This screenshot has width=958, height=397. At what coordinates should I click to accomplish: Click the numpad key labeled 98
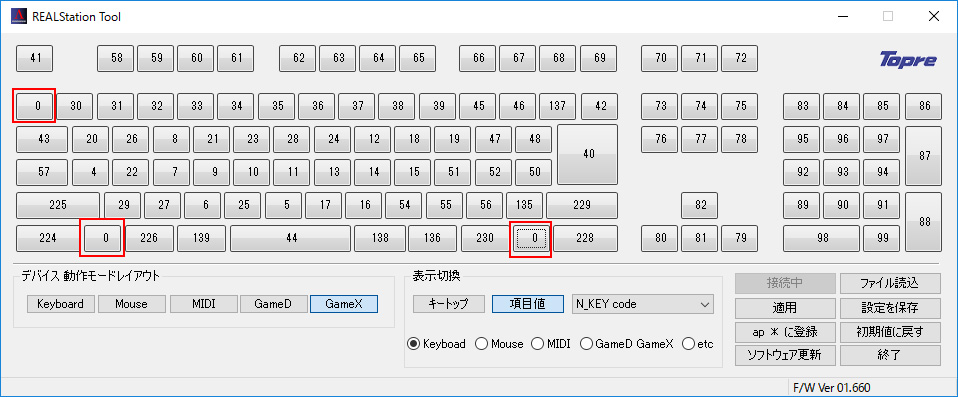[x=821, y=238]
